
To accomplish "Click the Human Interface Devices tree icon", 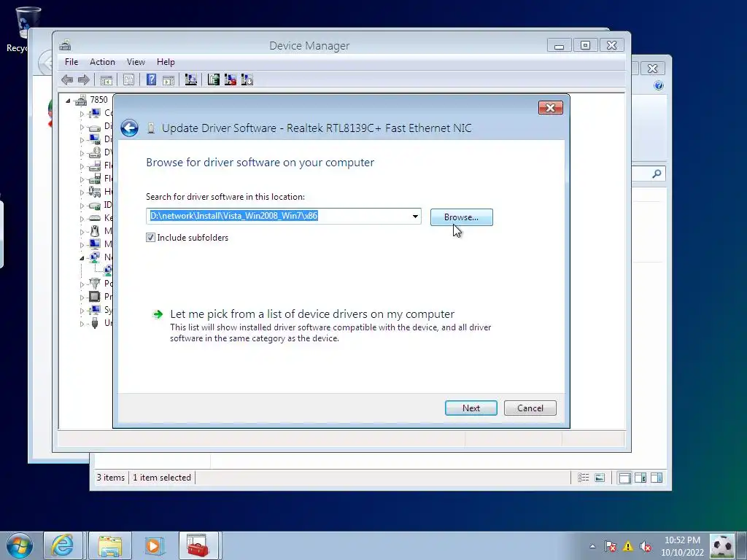I will [95, 192].
